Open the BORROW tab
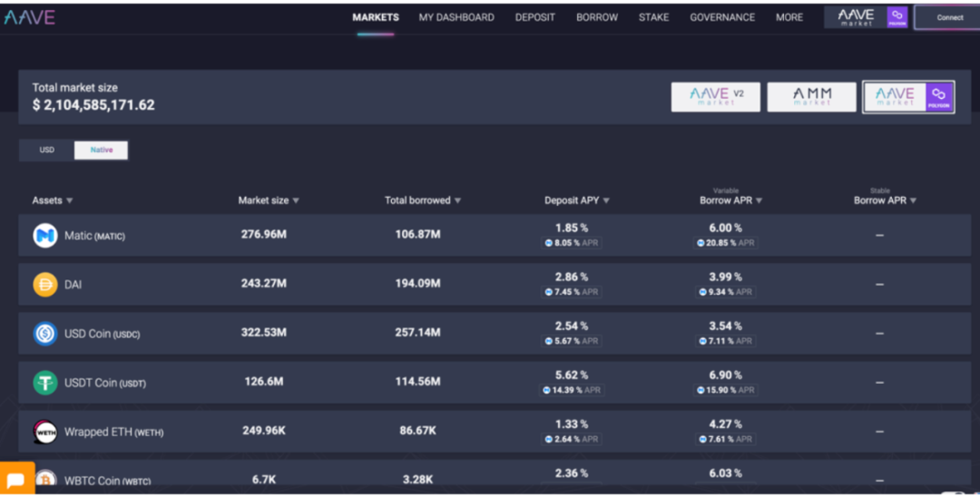The height and width of the screenshot is (496, 980). 597,17
